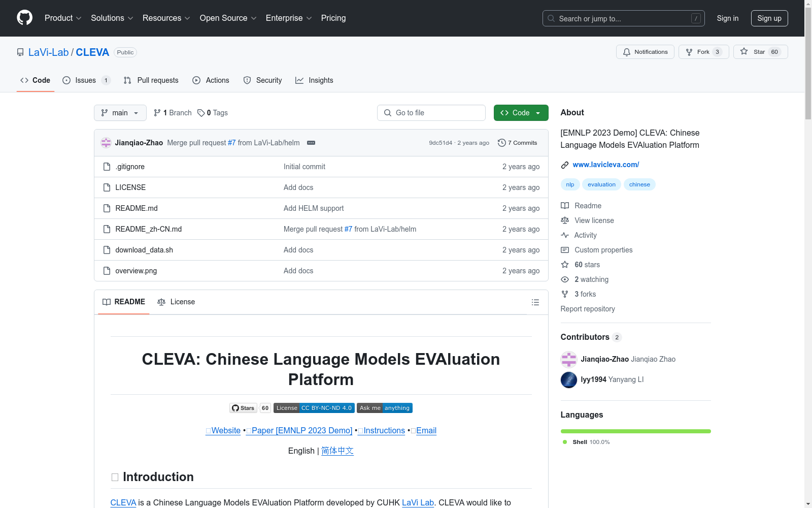Click the bell icon in Notifications button
The width and height of the screenshot is (812, 508).
coord(627,52)
